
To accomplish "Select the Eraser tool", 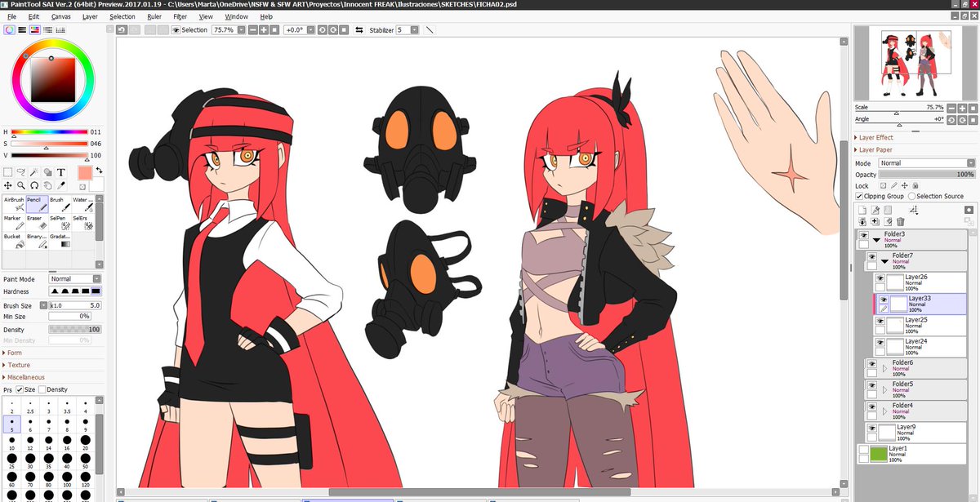I will point(37,223).
